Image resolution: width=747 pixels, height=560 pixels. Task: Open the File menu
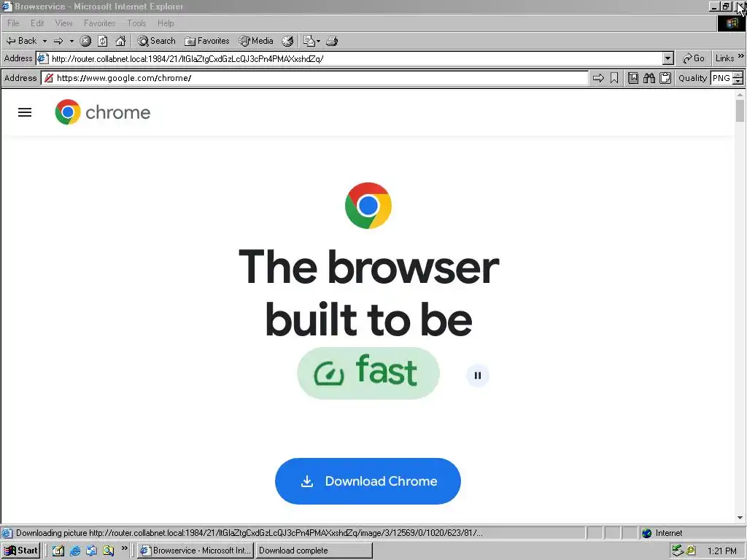pos(13,23)
